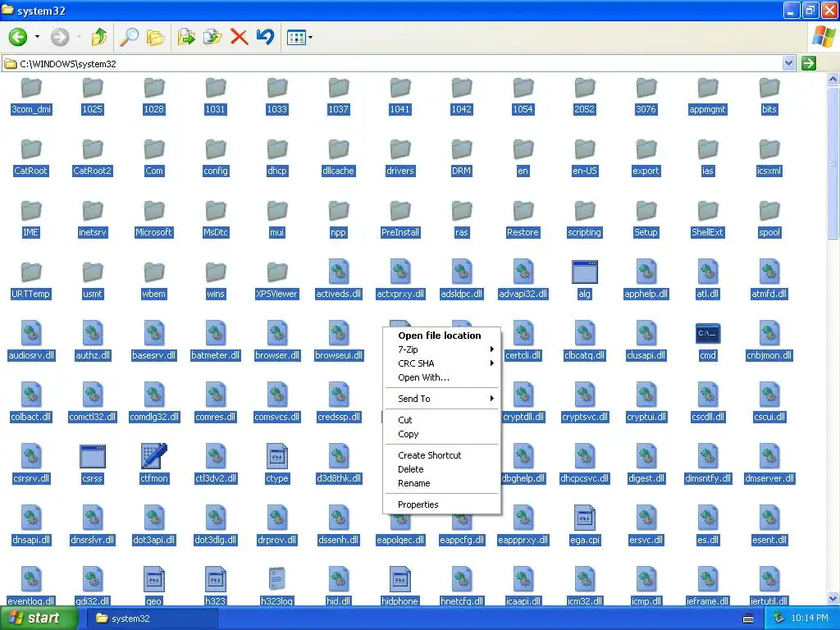The height and width of the screenshot is (630, 840).
Task: Choose Open With... in context menu
Action: (442, 377)
